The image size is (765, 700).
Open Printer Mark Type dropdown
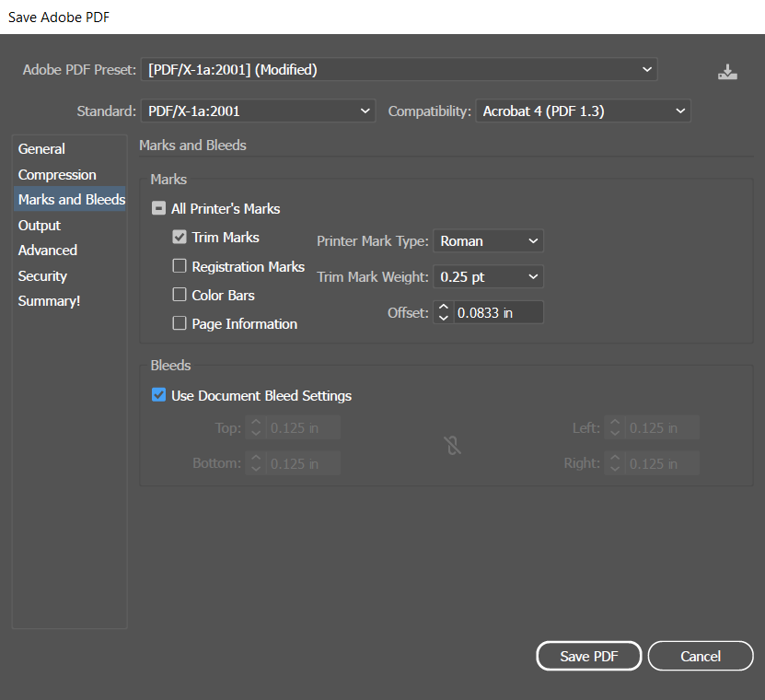click(488, 240)
